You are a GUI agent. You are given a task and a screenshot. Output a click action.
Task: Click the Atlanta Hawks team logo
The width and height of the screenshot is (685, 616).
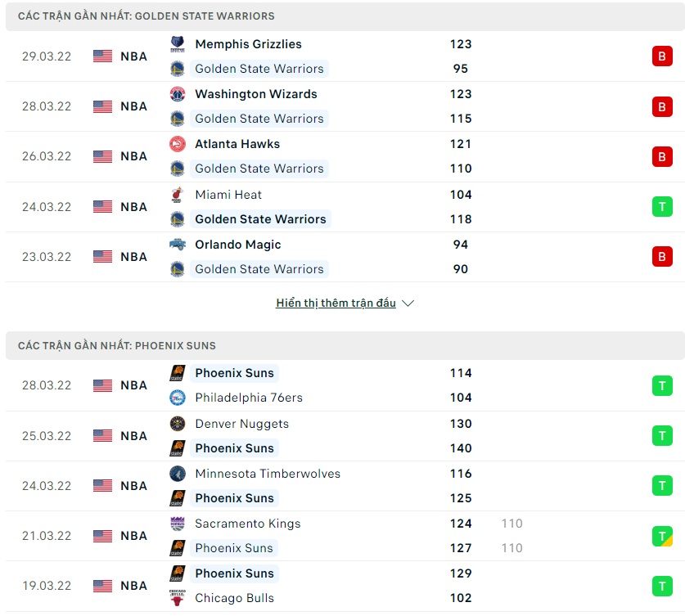(x=177, y=144)
